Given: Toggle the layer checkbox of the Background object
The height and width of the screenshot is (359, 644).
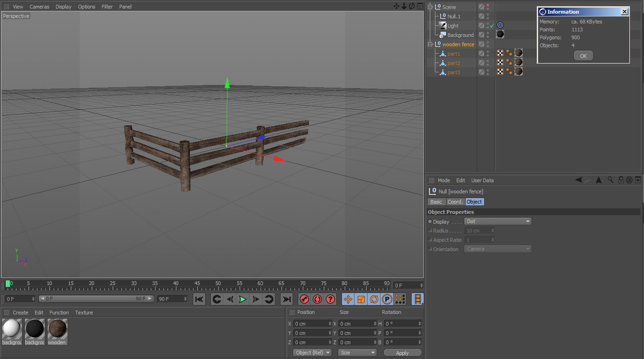Looking at the screenshot, I should [481, 35].
